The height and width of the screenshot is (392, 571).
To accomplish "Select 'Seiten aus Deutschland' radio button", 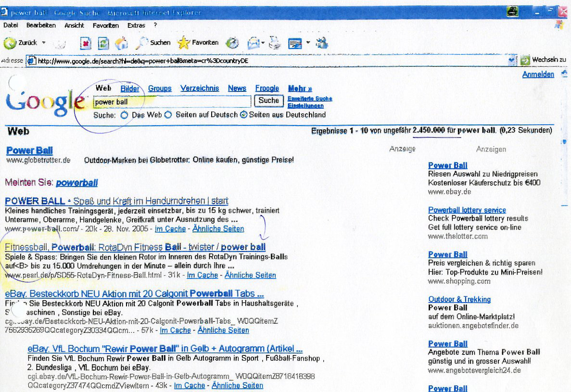I will (x=243, y=115).
